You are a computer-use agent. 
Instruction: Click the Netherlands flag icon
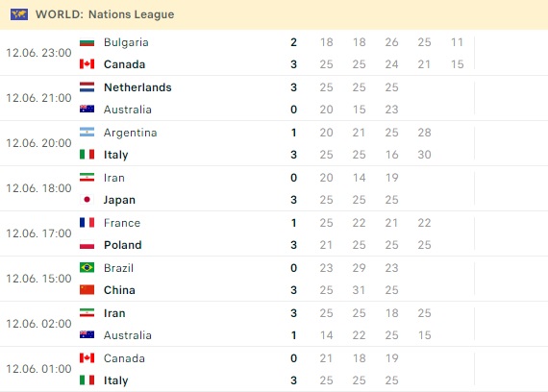(x=87, y=87)
